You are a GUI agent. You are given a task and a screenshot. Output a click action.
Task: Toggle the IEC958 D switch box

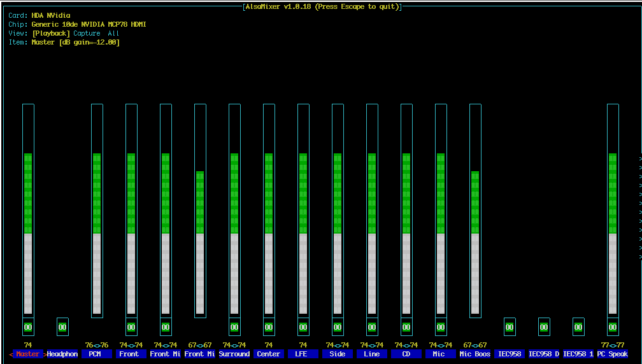544,327
